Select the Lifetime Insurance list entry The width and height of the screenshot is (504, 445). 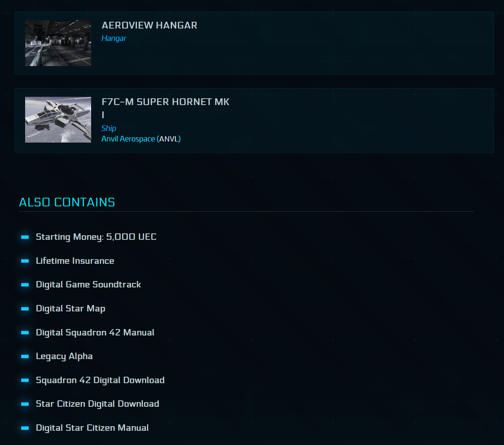click(x=75, y=261)
